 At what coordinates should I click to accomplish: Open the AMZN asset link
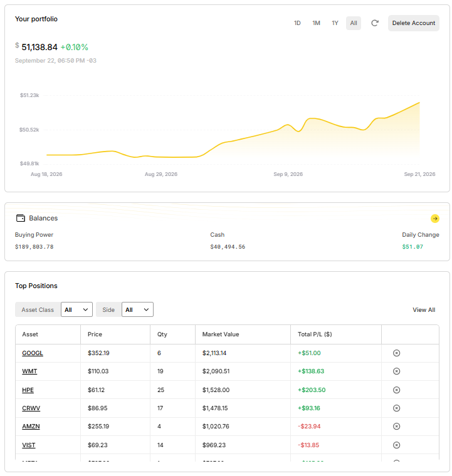pos(31,427)
